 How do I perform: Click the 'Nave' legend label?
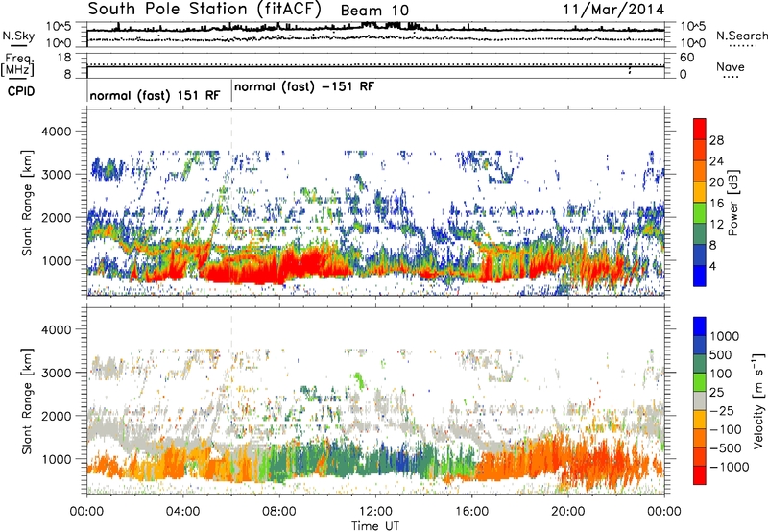point(731,67)
